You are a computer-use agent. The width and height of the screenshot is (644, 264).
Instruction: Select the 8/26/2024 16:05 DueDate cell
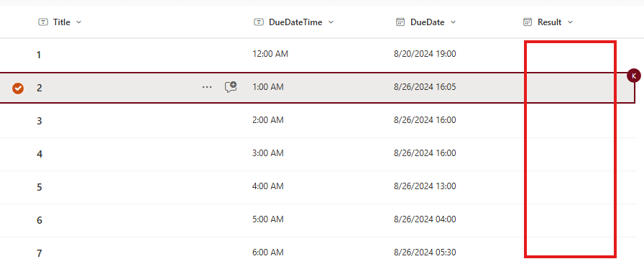tap(425, 87)
